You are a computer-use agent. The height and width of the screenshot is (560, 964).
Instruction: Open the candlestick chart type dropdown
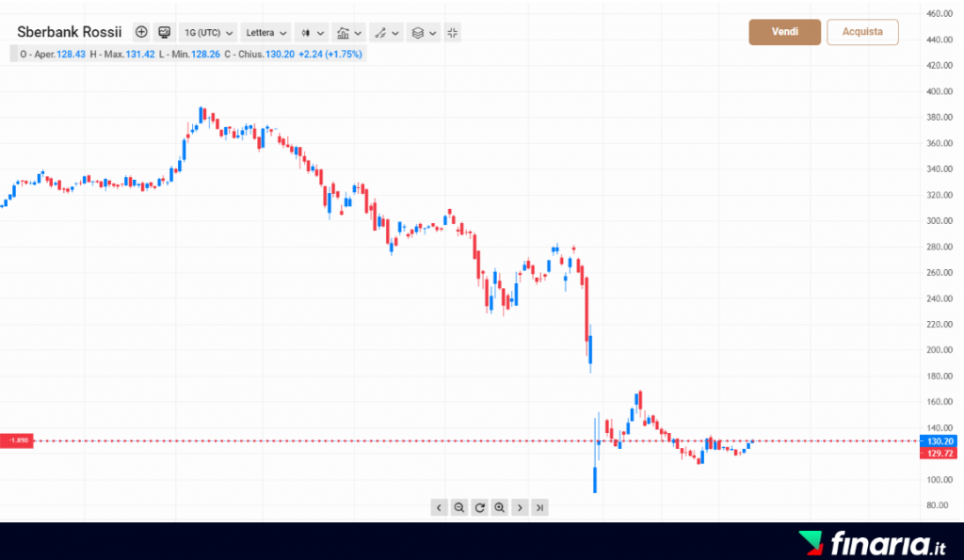312,33
